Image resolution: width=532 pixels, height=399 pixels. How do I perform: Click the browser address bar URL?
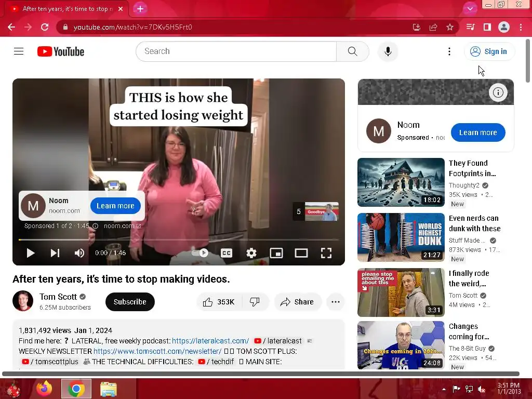(x=132, y=27)
